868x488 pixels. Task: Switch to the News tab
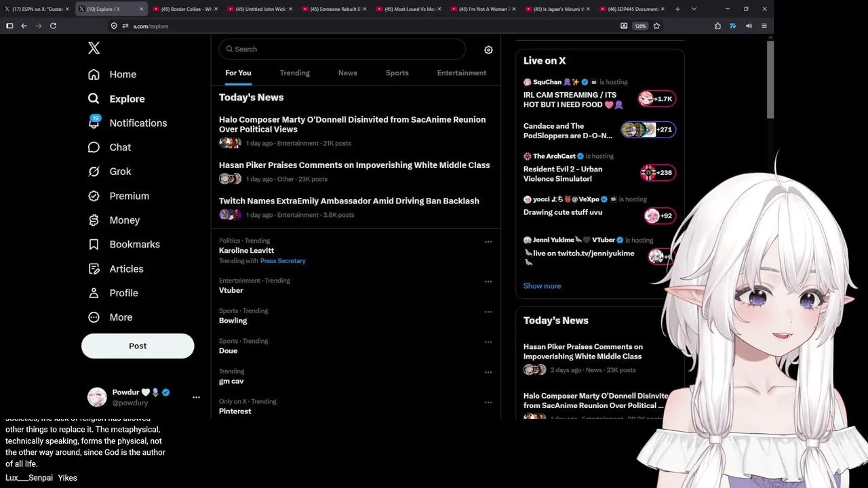[348, 73]
